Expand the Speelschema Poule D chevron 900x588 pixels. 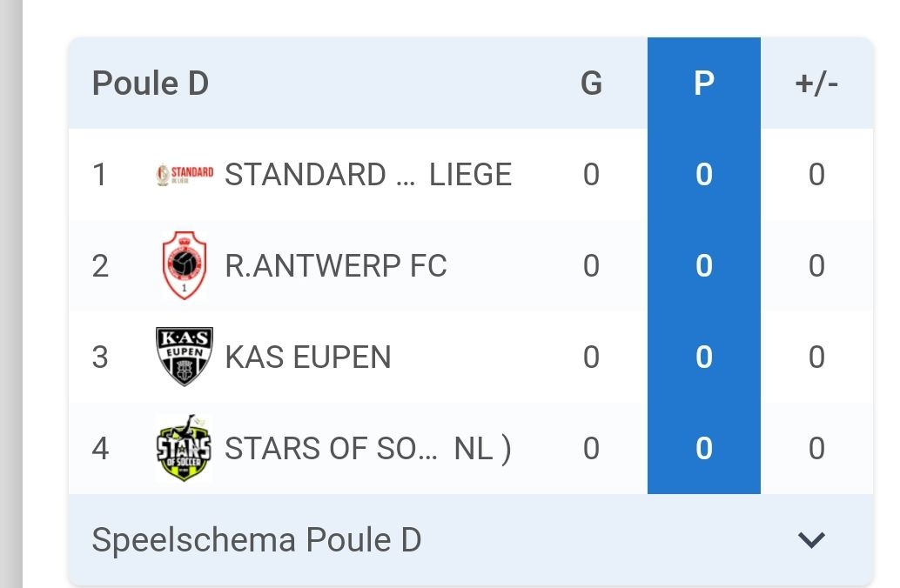pos(811,540)
